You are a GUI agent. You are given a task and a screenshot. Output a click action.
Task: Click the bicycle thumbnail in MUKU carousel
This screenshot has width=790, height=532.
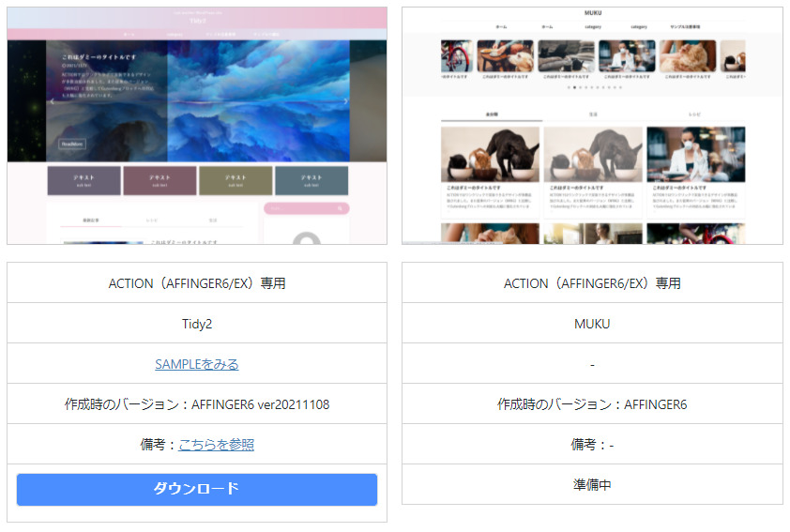click(x=457, y=56)
